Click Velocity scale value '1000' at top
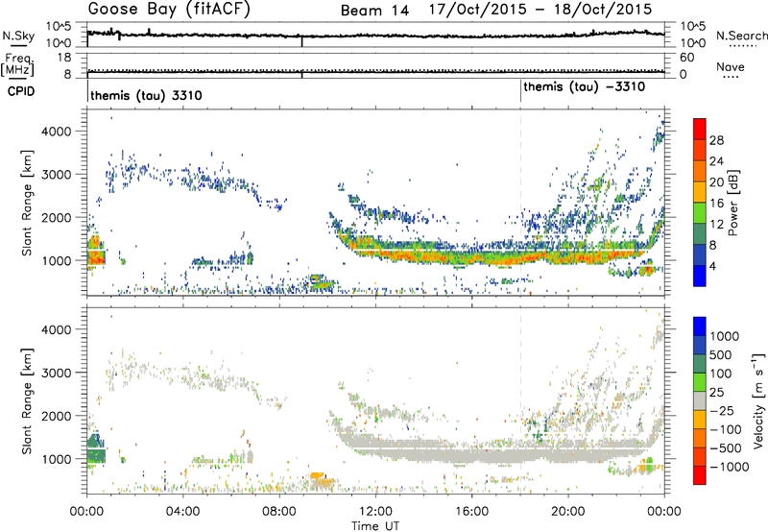768x532 pixels. pos(725,336)
